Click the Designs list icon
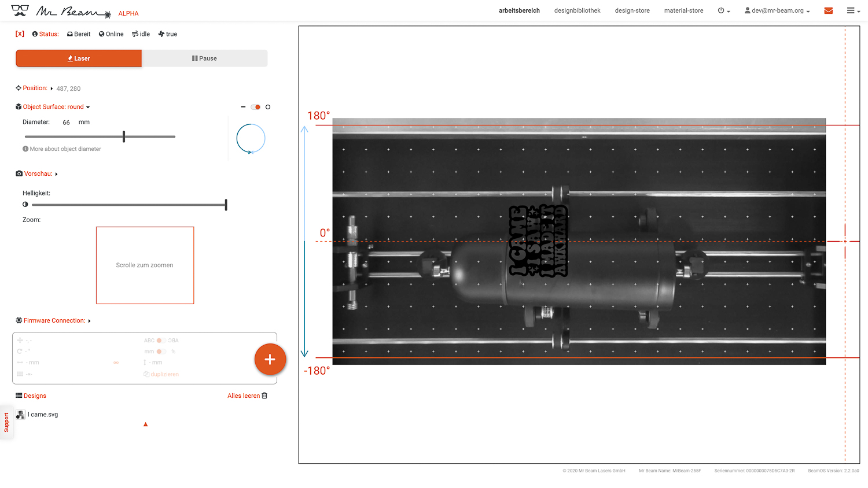Viewport: 868px width, 488px height. click(x=19, y=395)
